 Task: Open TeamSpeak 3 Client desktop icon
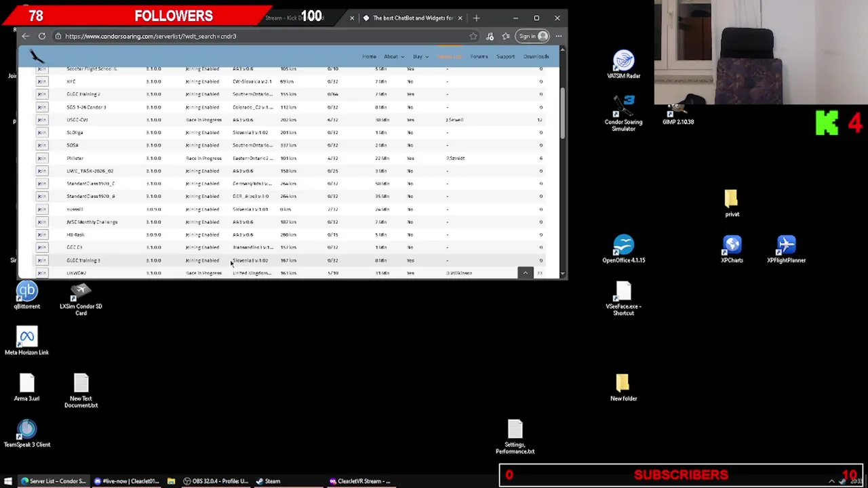27,434
